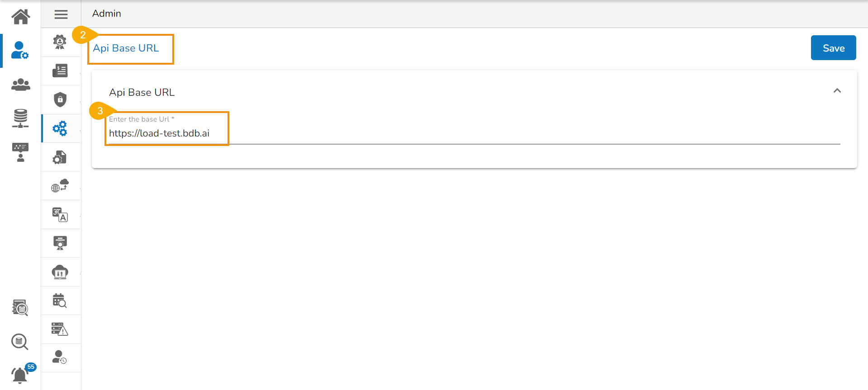868x390 pixels.
Task: Open the user groups icon
Action: [x=21, y=85]
